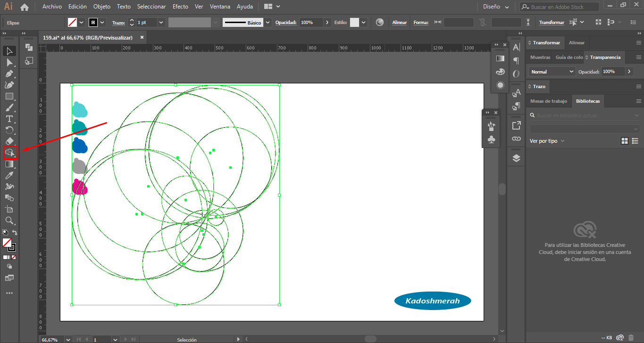Click the Home icon
The image size is (644, 343).
[25, 7]
